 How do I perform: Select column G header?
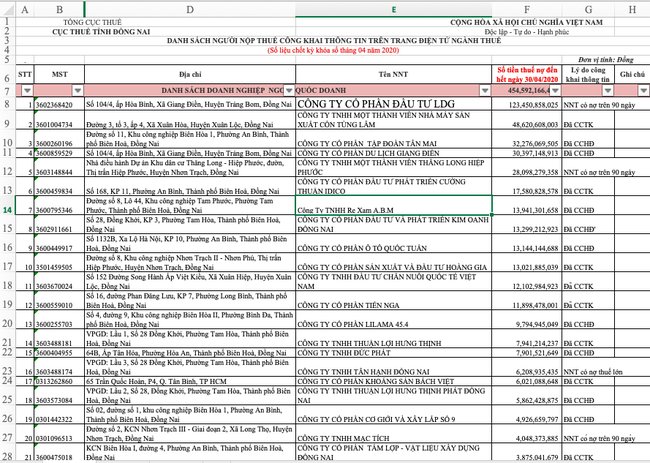[588, 10]
